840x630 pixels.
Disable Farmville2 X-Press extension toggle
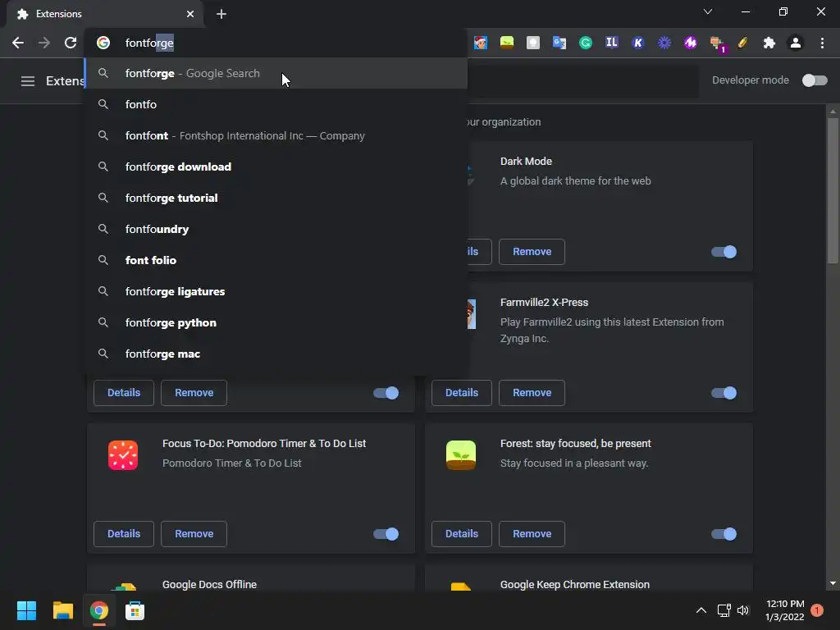(x=724, y=393)
